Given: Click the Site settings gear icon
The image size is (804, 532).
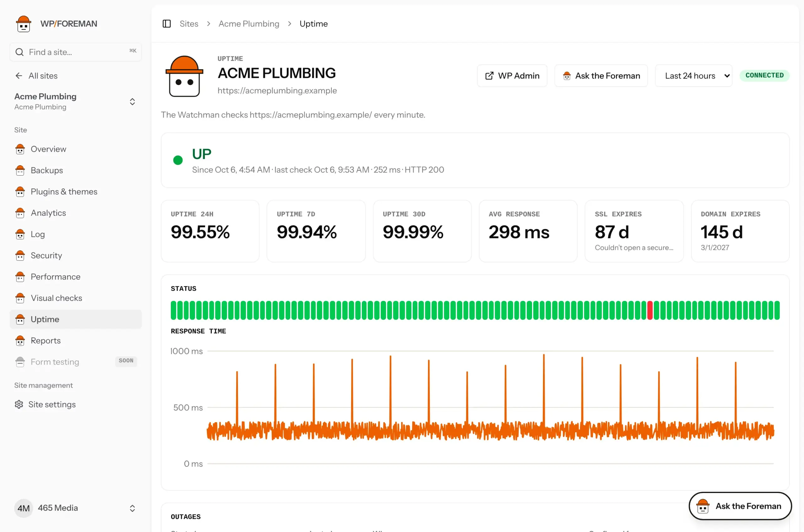Looking at the screenshot, I should click(19, 404).
